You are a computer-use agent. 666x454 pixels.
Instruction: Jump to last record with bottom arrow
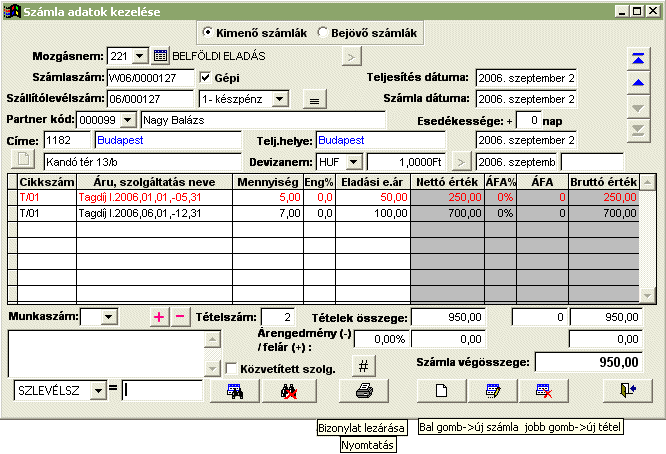638,130
